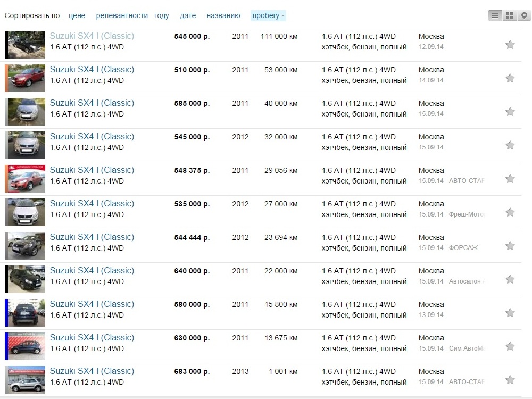Sort listings by релевантности
The image size is (532, 399).
[122, 15]
